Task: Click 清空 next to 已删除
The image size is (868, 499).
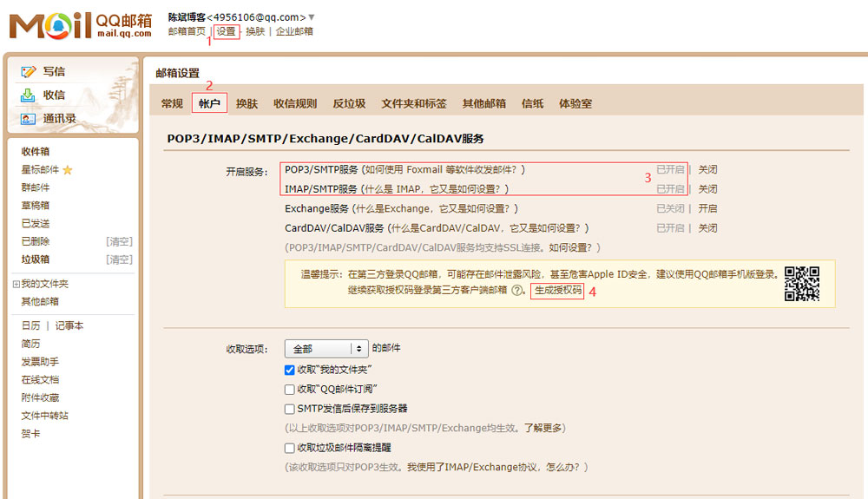Action: 120,242
